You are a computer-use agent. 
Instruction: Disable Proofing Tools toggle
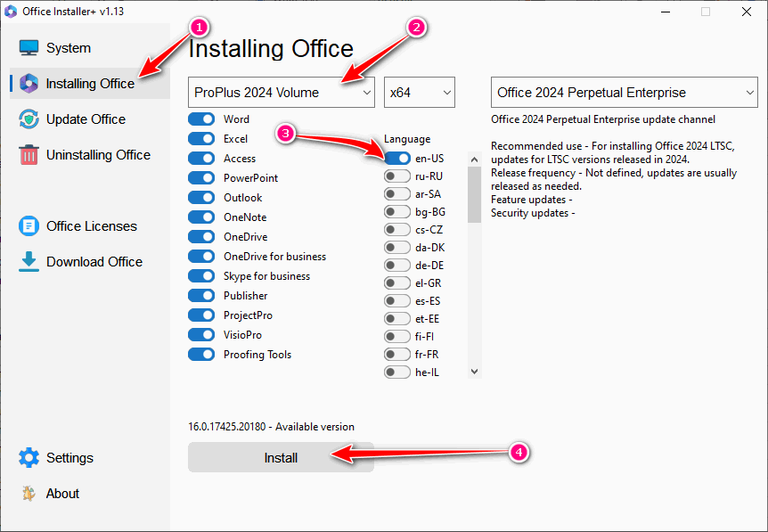201,354
